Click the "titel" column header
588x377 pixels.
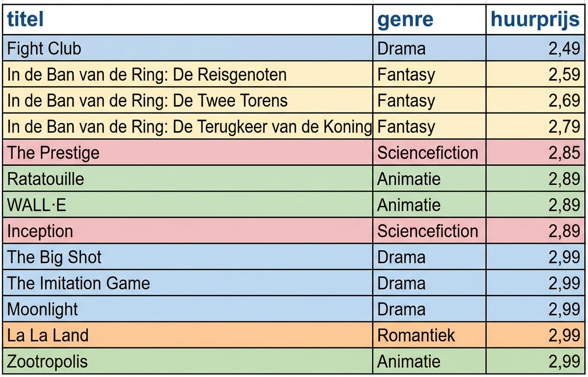coord(25,20)
